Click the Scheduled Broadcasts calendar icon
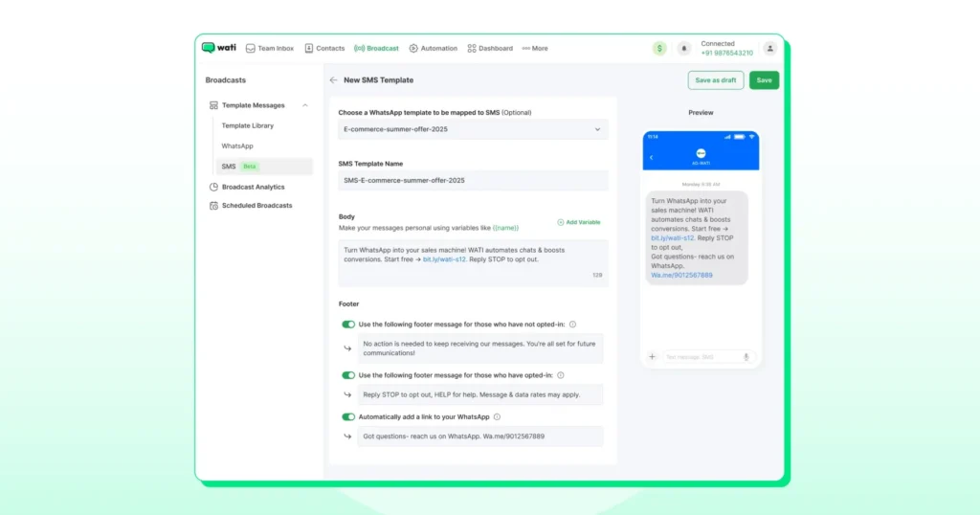Image resolution: width=980 pixels, height=515 pixels. [213, 205]
